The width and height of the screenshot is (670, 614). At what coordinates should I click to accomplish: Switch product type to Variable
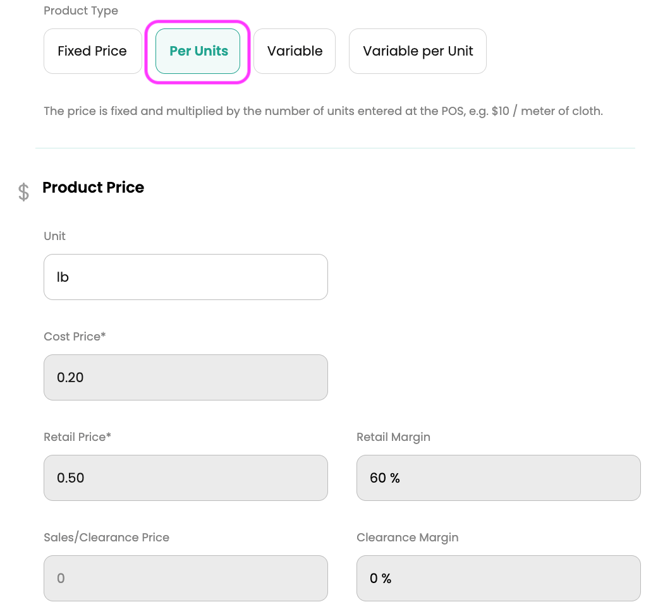click(294, 51)
